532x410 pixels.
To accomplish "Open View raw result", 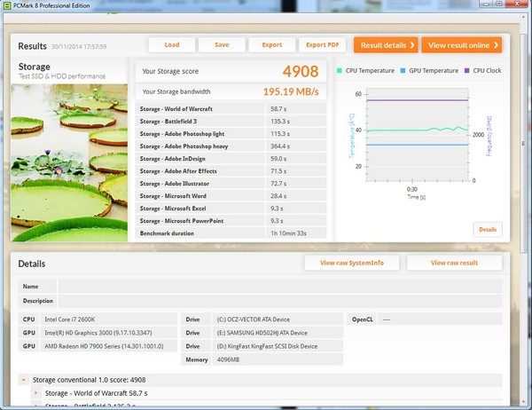I will pos(454,263).
